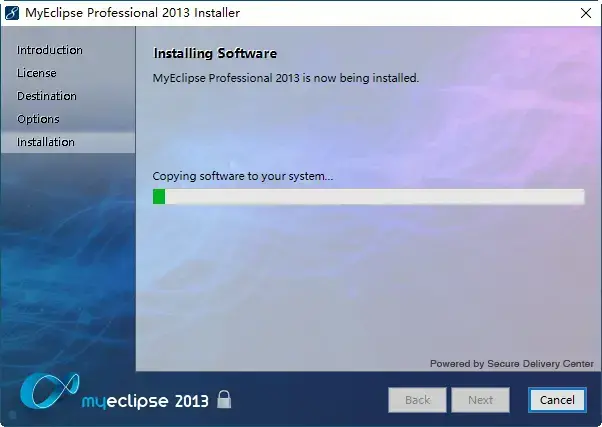Select the Introduction step in sidebar

click(50, 50)
